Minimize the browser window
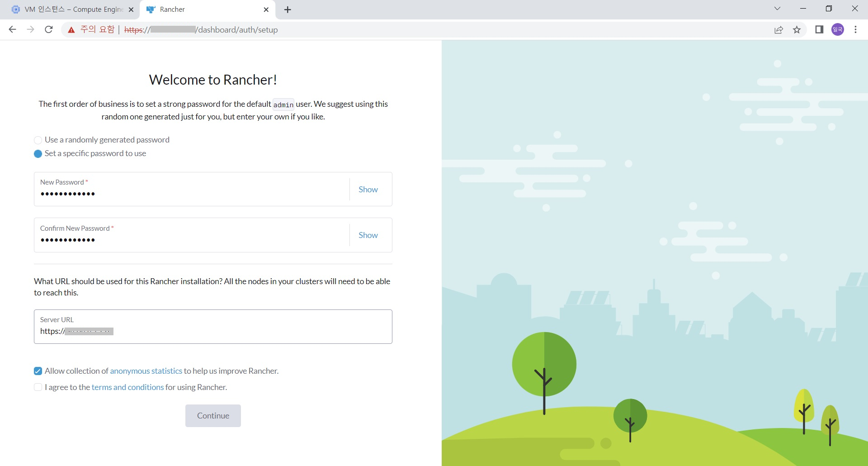Image resolution: width=868 pixels, height=466 pixels. click(x=803, y=9)
